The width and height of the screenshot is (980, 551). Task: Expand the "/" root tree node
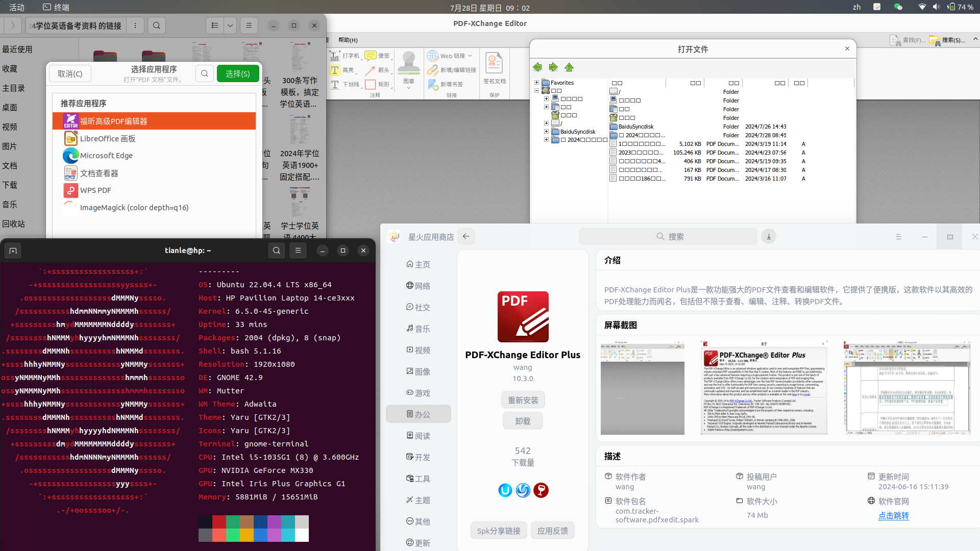click(546, 123)
